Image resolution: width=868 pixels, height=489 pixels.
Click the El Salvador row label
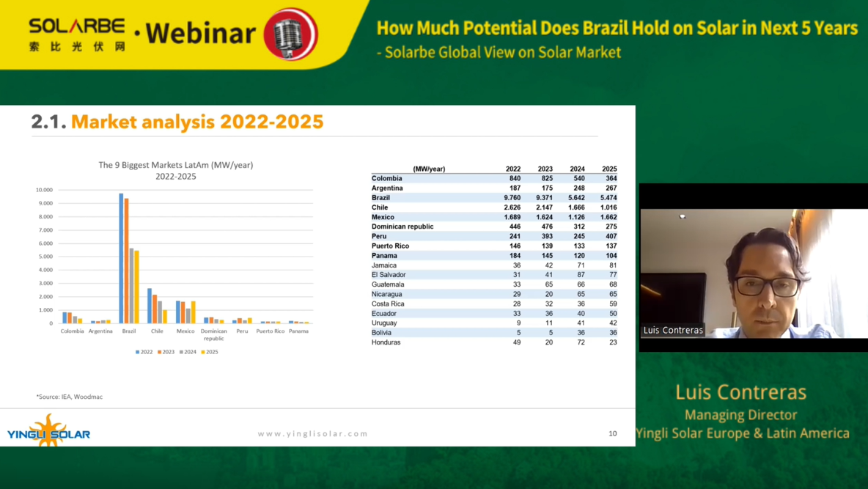pyautogui.click(x=389, y=275)
